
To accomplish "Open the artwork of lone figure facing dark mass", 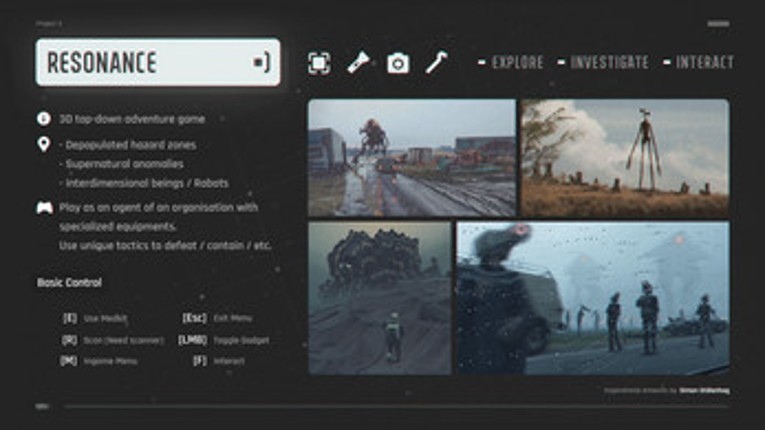I will (x=380, y=298).
